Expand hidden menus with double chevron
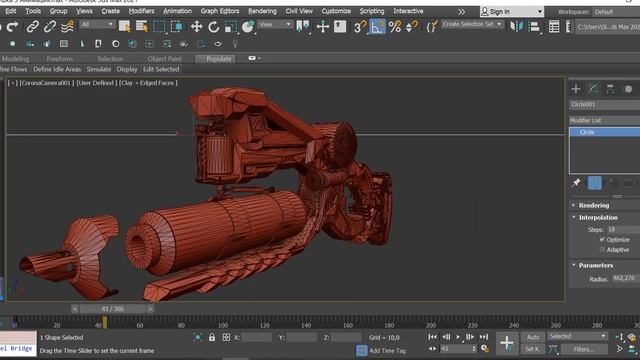The height and width of the screenshot is (360, 640). pyautogui.click(x=461, y=11)
